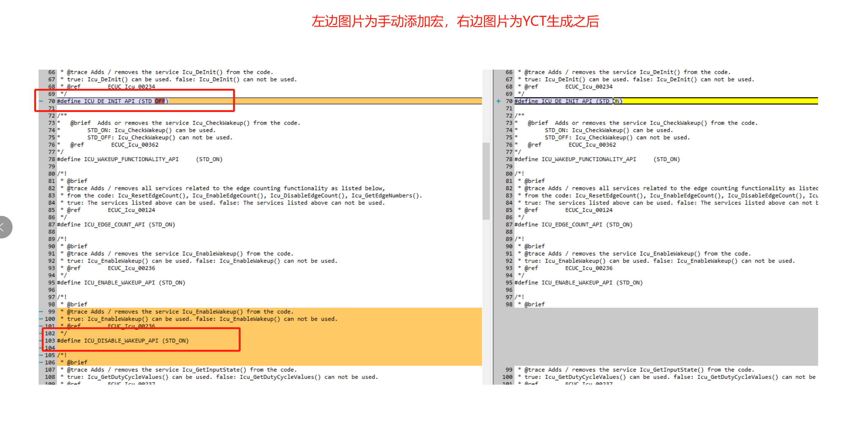Click ECUC_Icu_00234 reference in the right pane
The image size is (868, 422).
[x=589, y=87]
